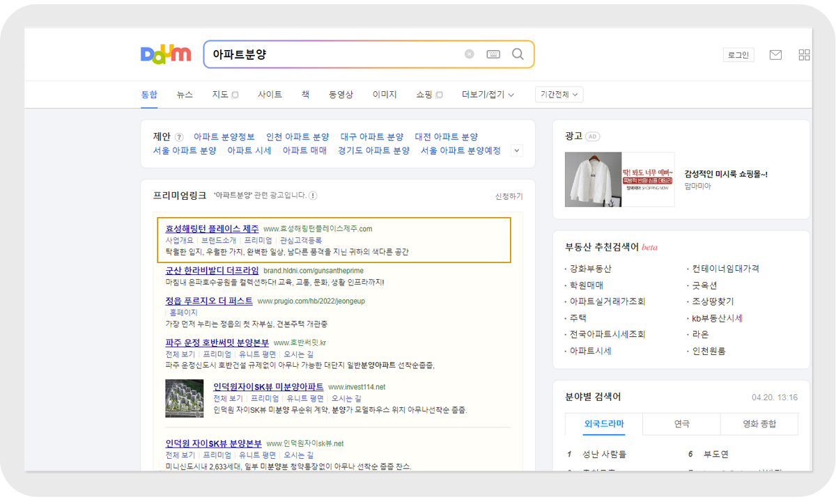Click 홈페이지 sublink under 정읍 푸르지오
This screenshot has width=836, height=504.
coord(183,313)
